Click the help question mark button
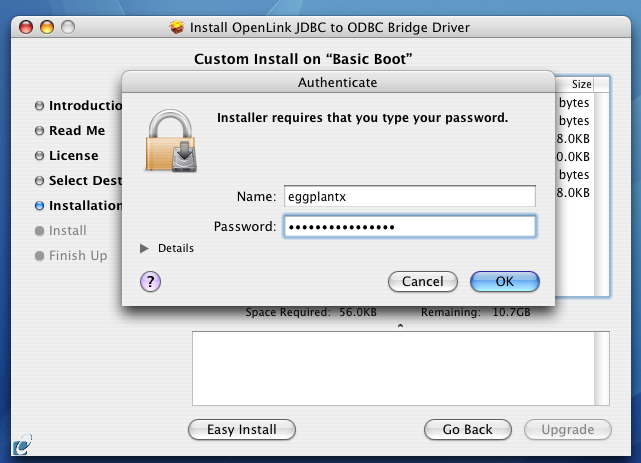This screenshot has height=463, width=641. coord(150,282)
